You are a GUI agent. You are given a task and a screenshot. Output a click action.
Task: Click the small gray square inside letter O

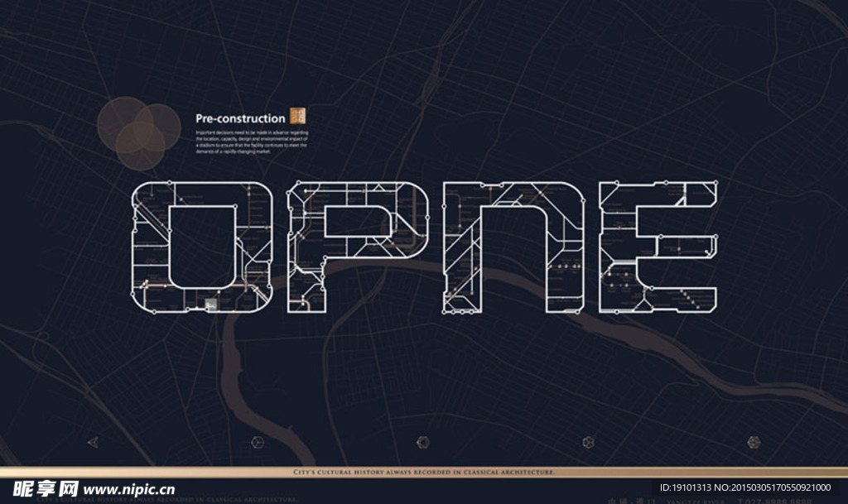(211, 304)
